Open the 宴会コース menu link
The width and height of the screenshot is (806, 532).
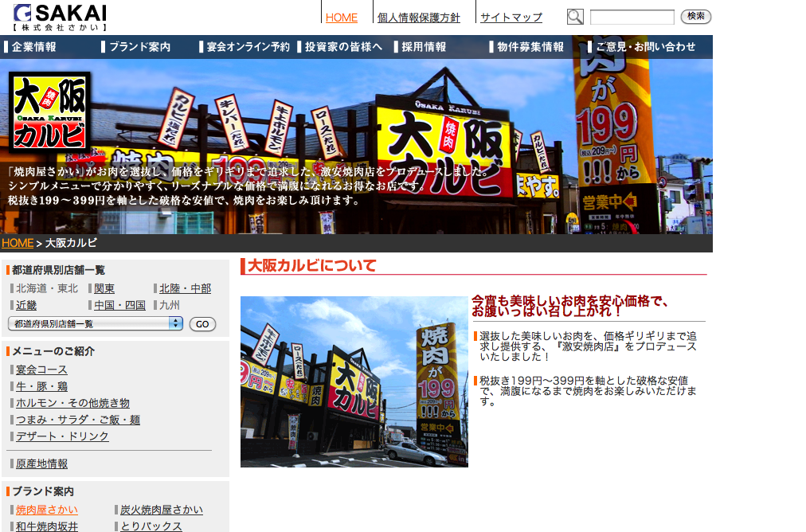click(41, 370)
